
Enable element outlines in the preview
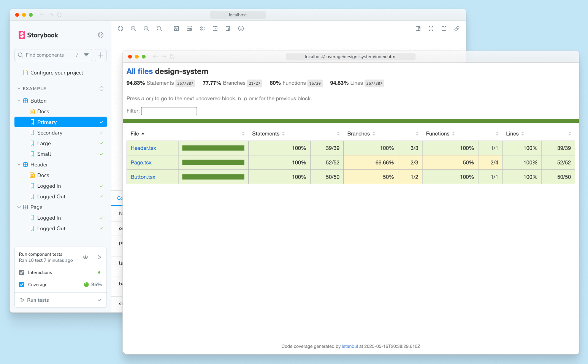(215, 28)
